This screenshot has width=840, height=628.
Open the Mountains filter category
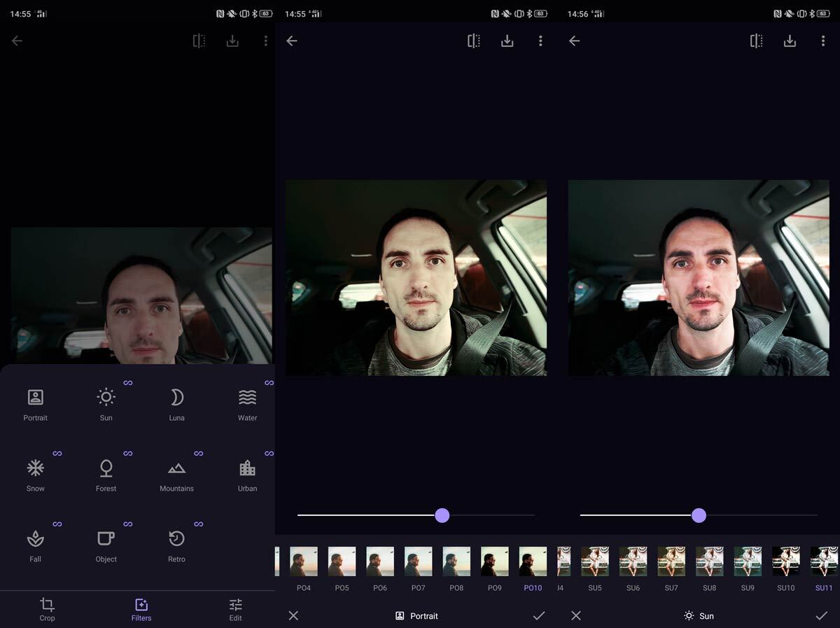176,475
